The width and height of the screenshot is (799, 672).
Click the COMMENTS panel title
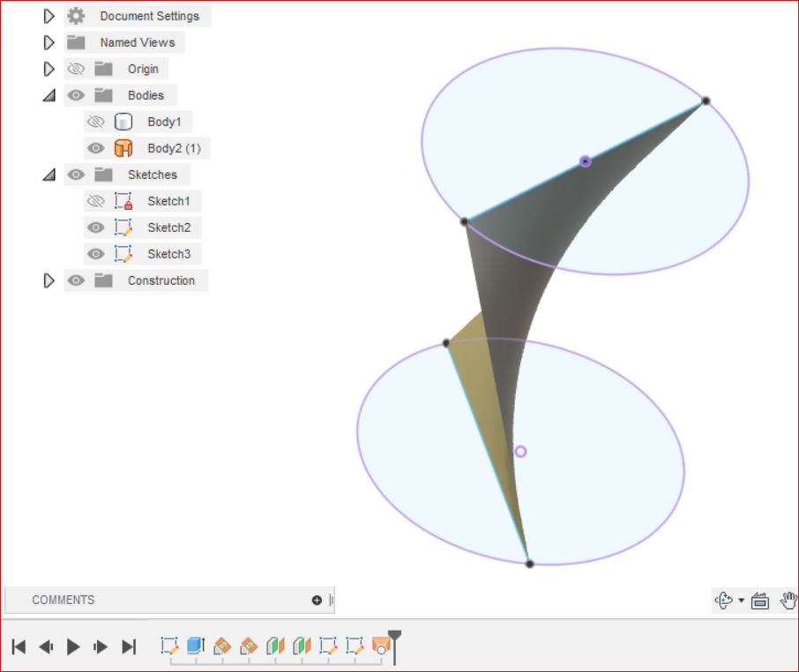(x=63, y=601)
